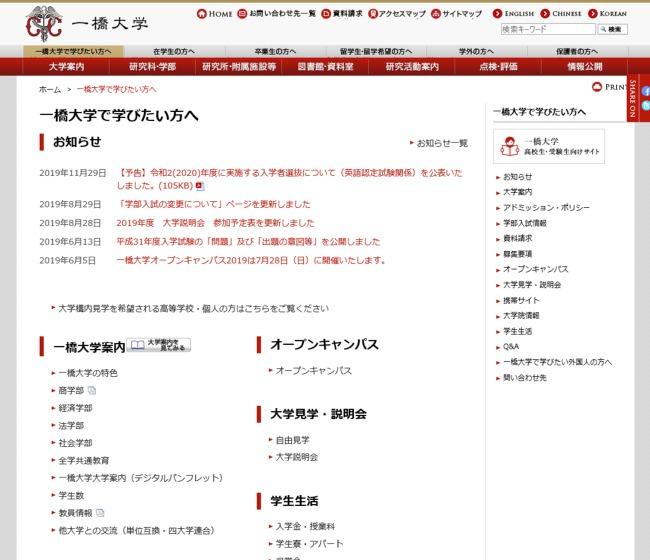650x560 pixels.
Task: Open the 大学説明会 参加予定表 news link
Action: click(215, 223)
